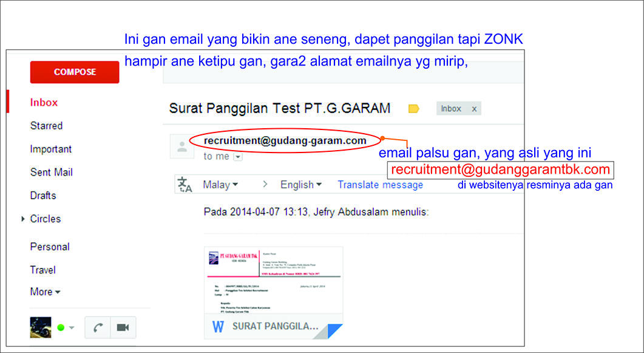This screenshot has height=353, width=644.
Task: Open the Starred folder
Action: click(x=46, y=126)
